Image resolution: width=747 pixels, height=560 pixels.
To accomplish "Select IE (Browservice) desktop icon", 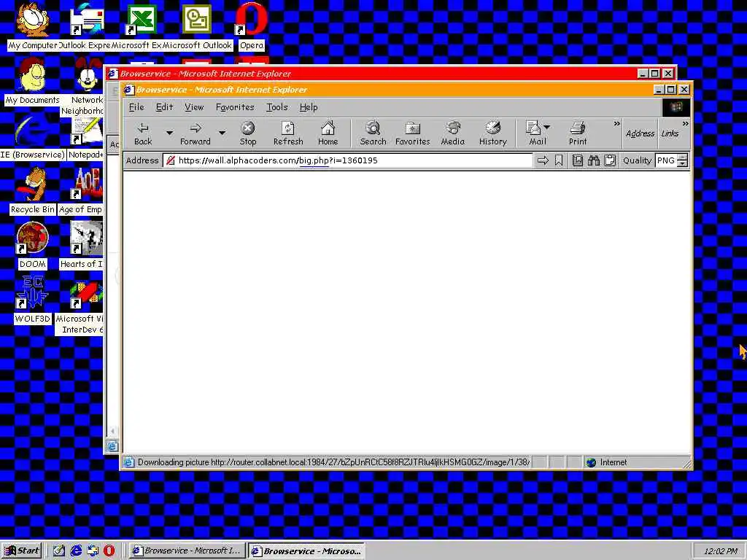I will (x=32, y=136).
